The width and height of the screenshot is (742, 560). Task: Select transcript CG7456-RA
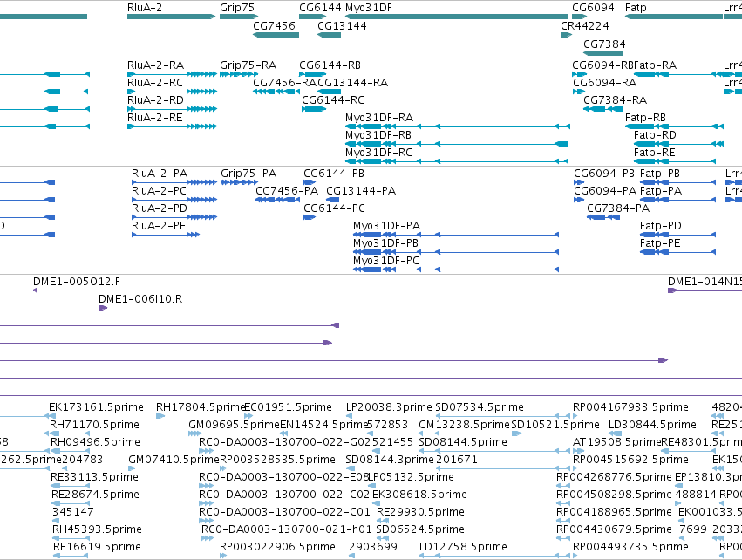click(x=276, y=92)
